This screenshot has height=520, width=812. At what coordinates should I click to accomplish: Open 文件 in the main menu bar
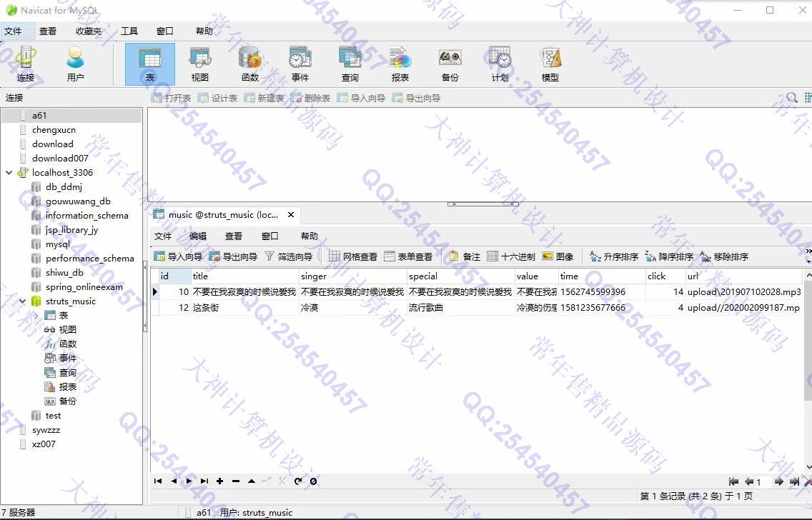point(13,31)
